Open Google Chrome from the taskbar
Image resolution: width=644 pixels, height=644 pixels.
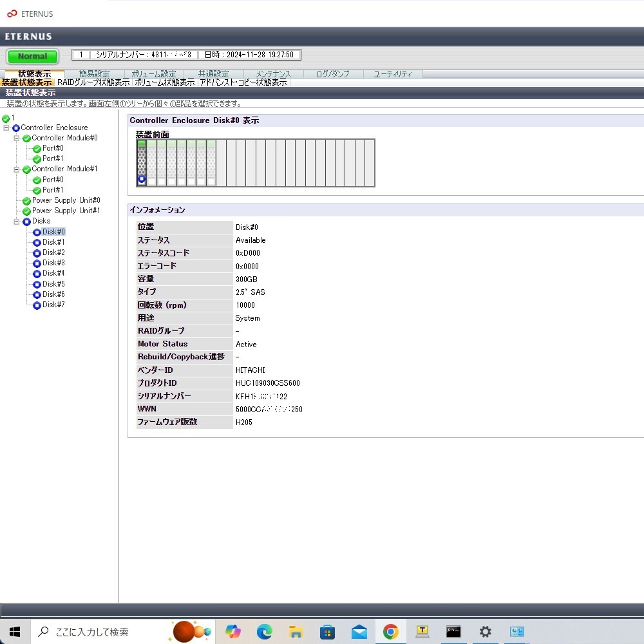tap(390, 632)
